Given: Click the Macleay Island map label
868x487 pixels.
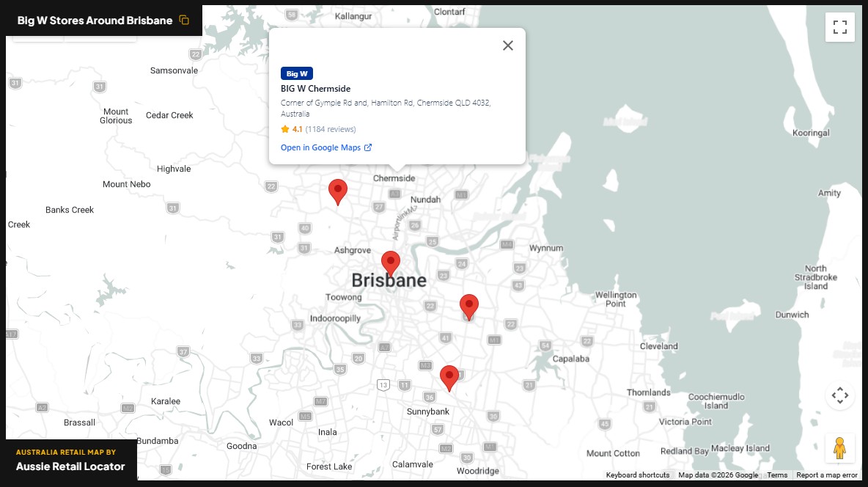Looking at the screenshot, I should click(x=740, y=448).
